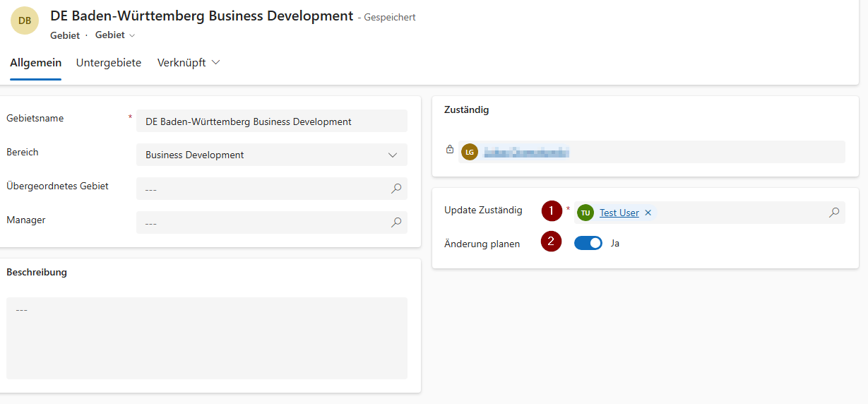This screenshot has width=868, height=404.
Task: Click red annotation marker number 1
Action: (x=551, y=210)
